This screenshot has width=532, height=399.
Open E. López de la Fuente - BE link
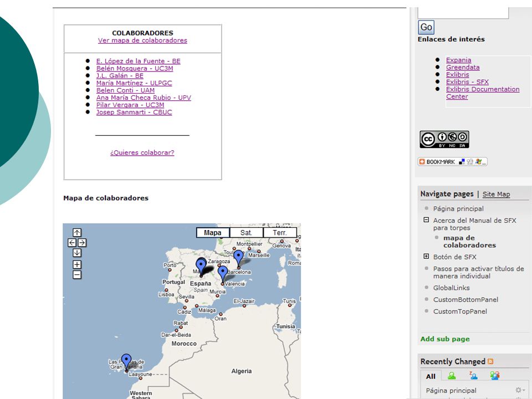(x=139, y=61)
